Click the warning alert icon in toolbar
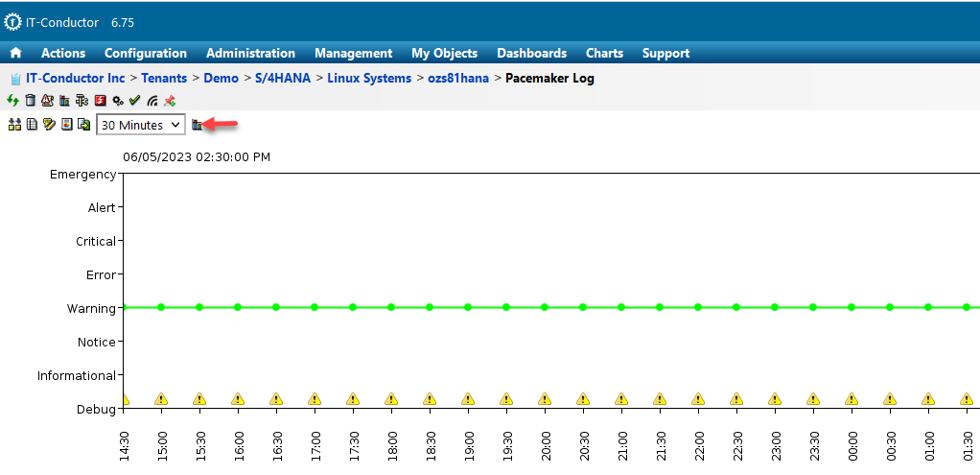This screenshot has width=980, height=475. 47,101
